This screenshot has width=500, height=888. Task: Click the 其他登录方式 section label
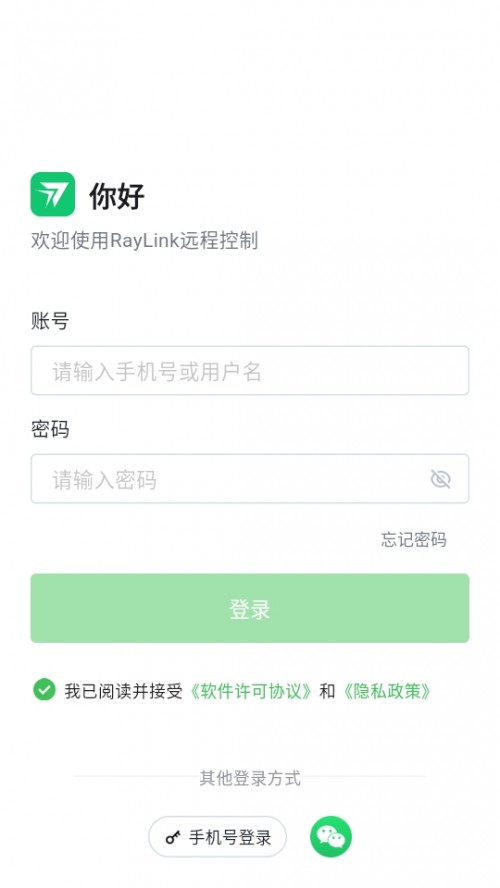coord(250,778)
